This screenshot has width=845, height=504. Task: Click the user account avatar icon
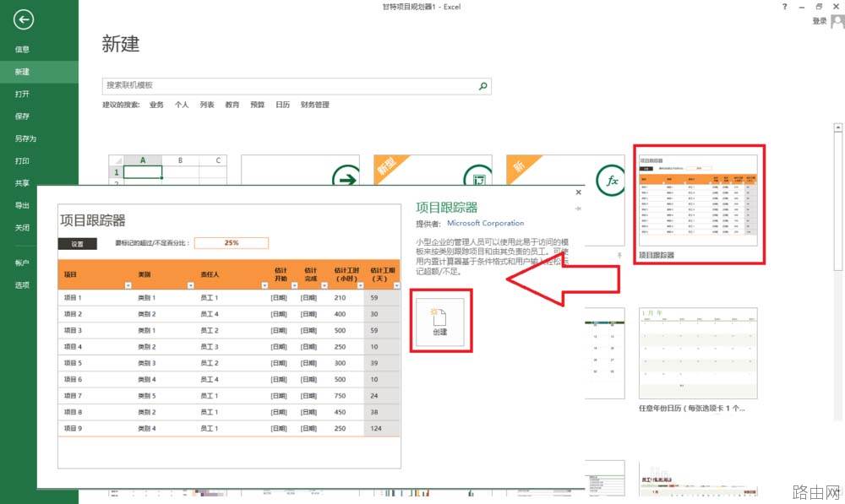pyautogui.click(x=837, y=21)
